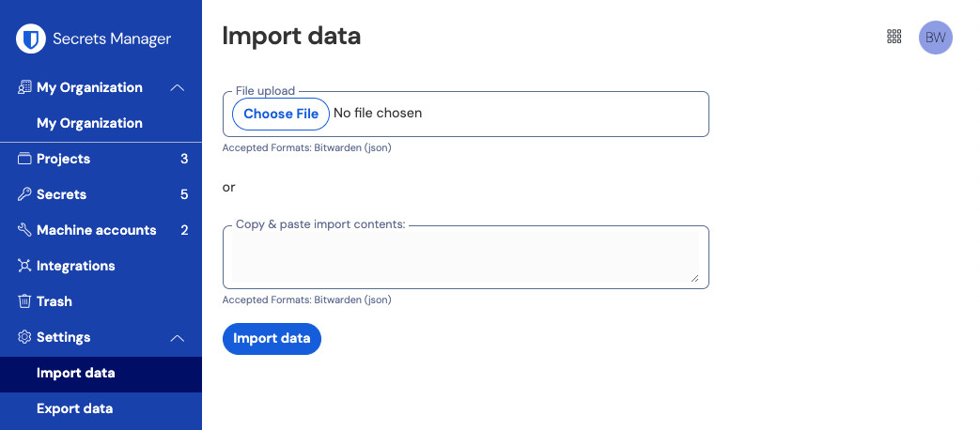
Task: Collapse the My Organization section chevron
Action: click(177, 87)
